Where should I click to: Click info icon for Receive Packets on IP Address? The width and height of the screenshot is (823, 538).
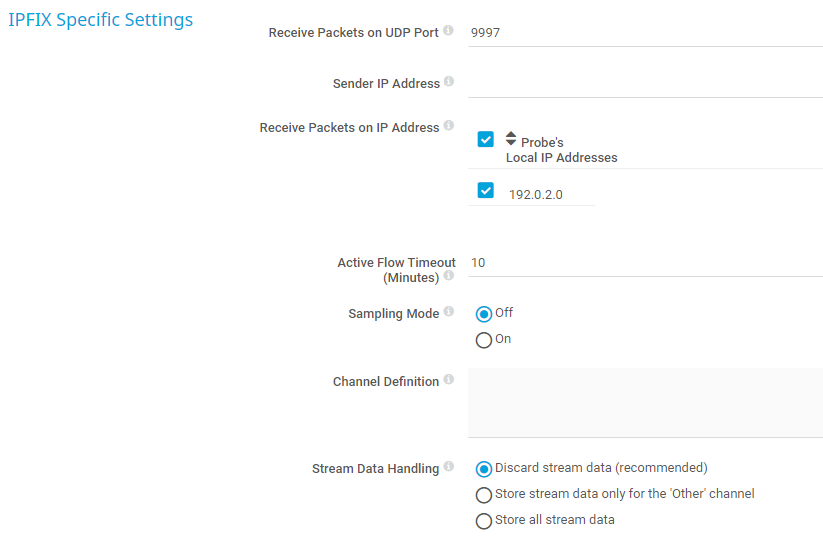(449, 126)
